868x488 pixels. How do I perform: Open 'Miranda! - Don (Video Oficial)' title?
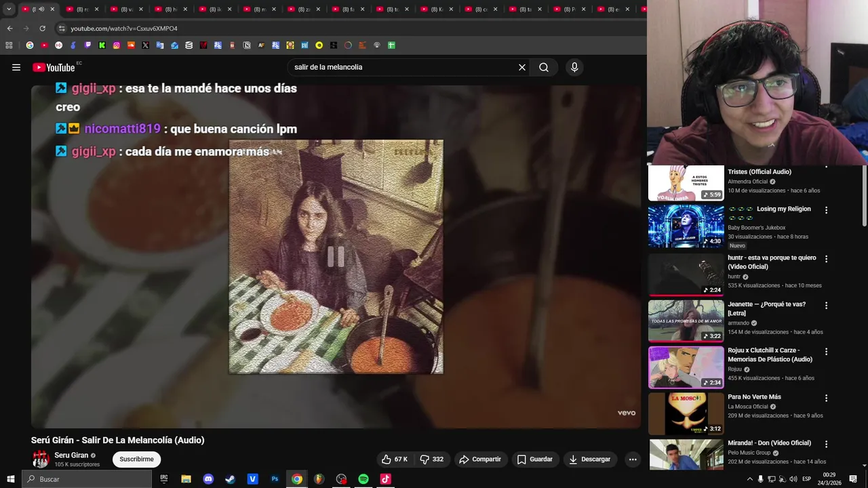pos(769,443)
